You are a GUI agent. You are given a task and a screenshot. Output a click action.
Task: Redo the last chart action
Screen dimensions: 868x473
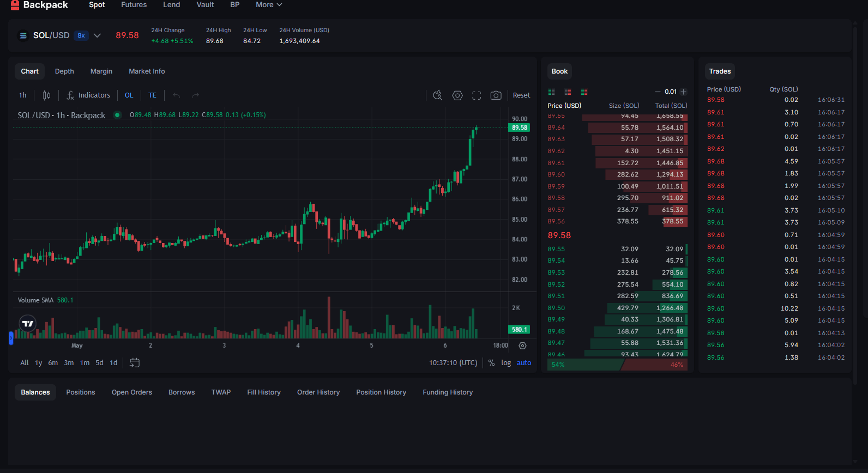click(x=196, y=95)
